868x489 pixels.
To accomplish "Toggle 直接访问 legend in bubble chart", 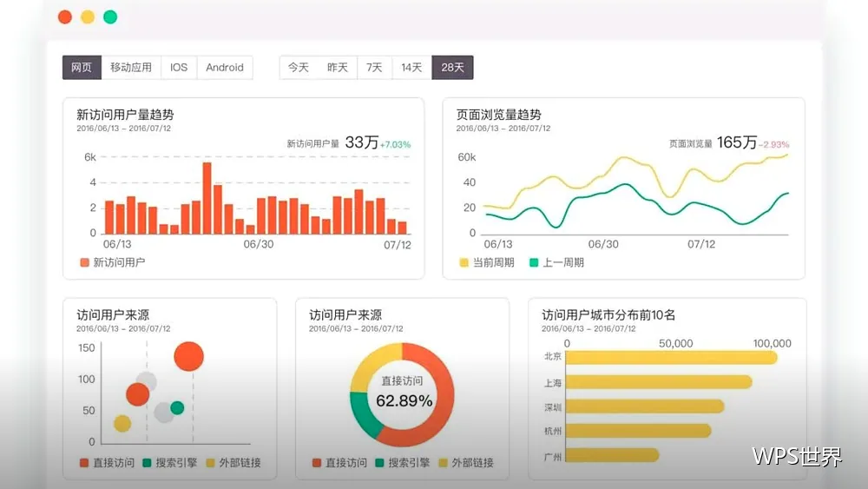I will (84, 463).
